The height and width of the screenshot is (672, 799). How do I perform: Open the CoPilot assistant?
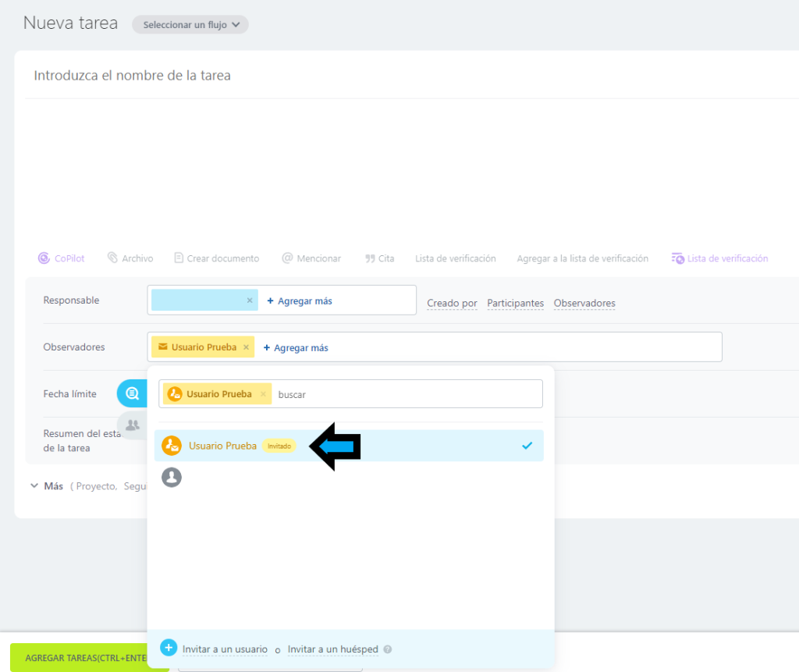click(x=62, y=258)
